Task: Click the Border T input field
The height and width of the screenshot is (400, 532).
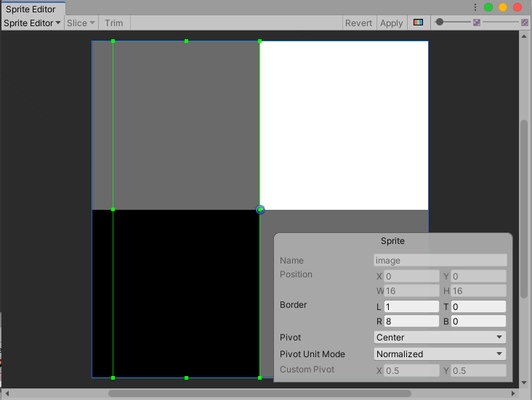Action: 478,307
